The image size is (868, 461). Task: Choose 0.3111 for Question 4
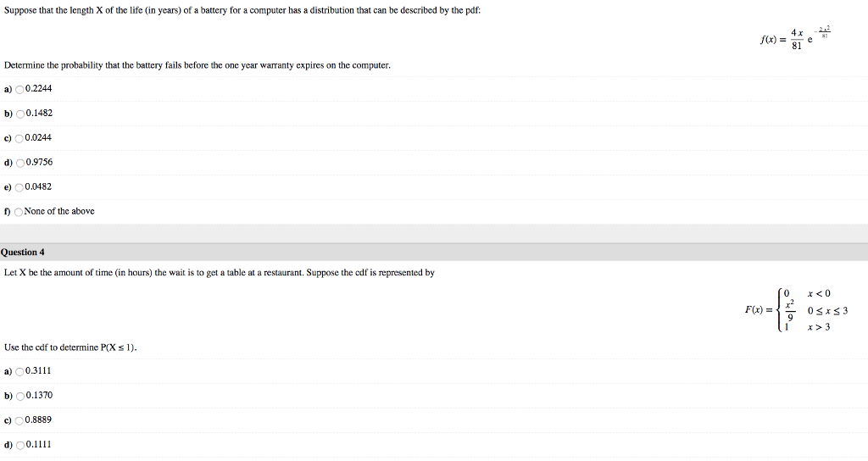point(20,371)
